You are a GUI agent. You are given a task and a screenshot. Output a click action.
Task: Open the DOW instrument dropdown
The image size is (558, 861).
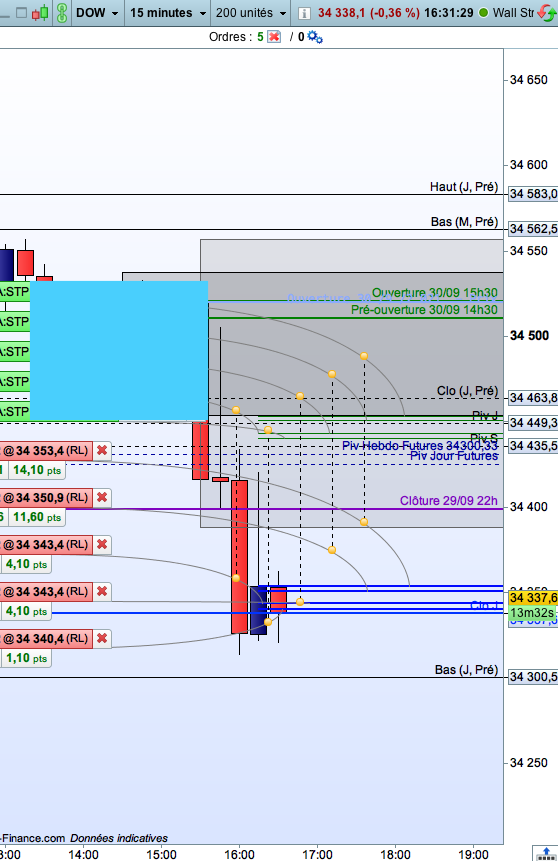coord(97,13)
